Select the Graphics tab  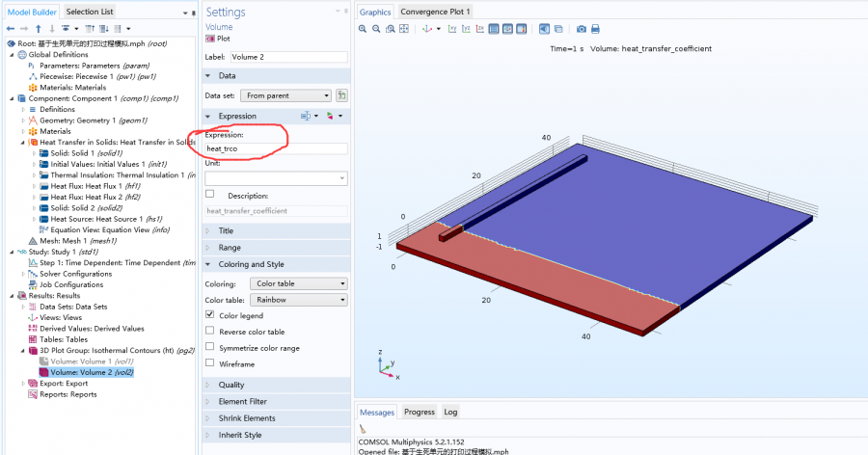[x=375, y=12]
